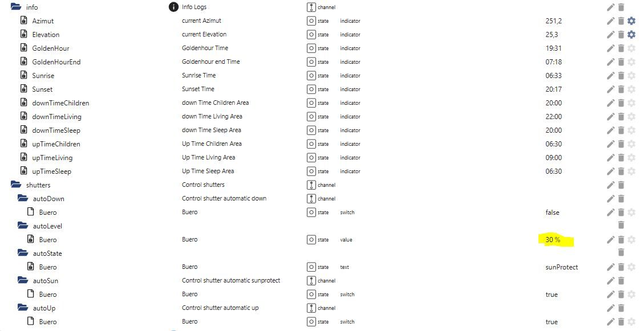The height and width of the screenshot is (331, 644).
Task: Toggle autoDown Buero false value
Action: (552, 213)
